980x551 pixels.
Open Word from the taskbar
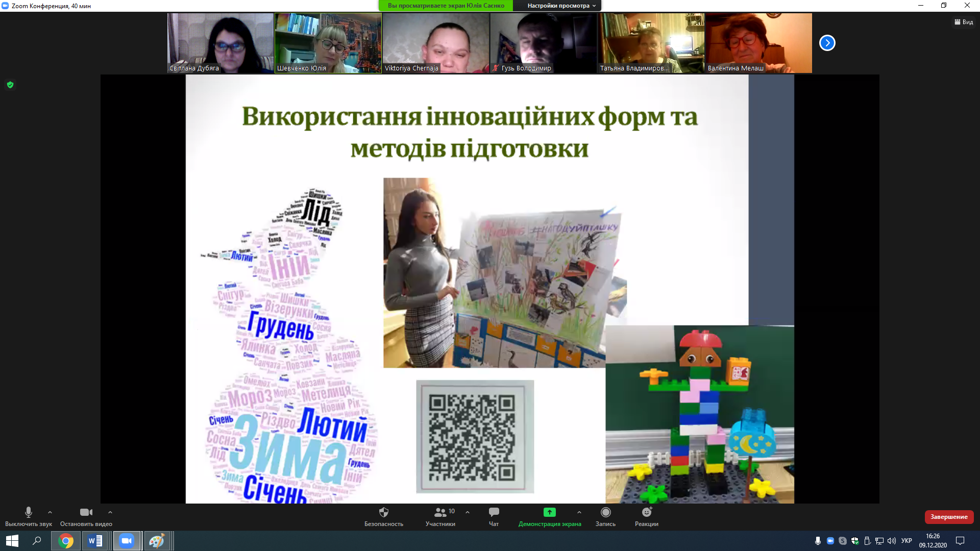coord(95,541)
